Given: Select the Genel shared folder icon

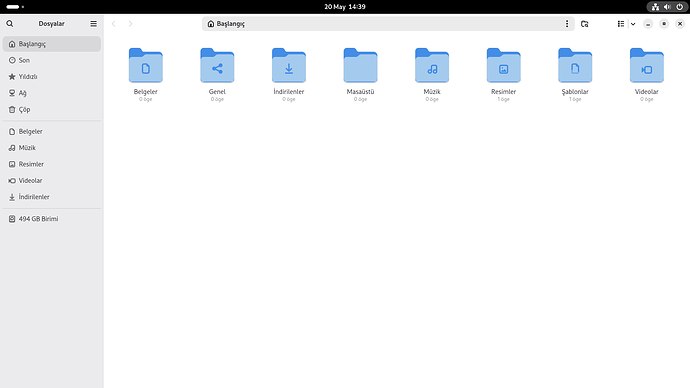Looking at the screenshot, I should pyautogui.click(x=217, y=65).
